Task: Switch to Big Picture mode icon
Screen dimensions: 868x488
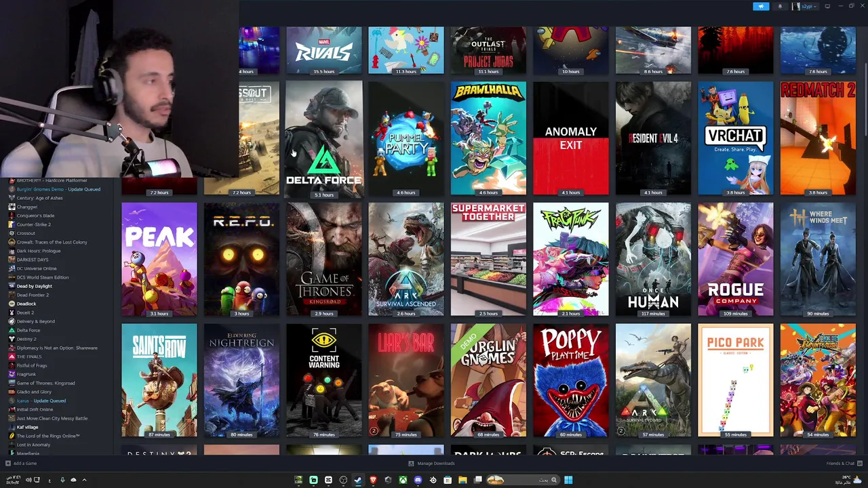Action: pyautogui.click(x=827, y=6)
